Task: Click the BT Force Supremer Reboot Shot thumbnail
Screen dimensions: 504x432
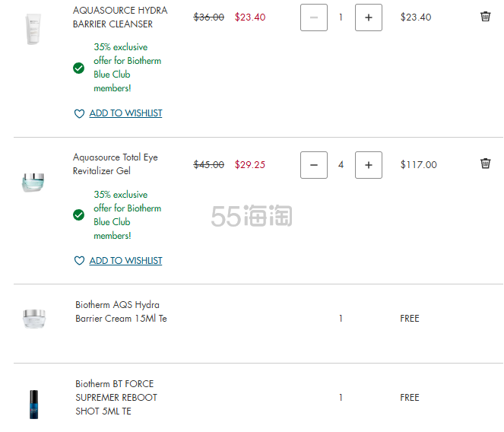Action: coord(33,405)
